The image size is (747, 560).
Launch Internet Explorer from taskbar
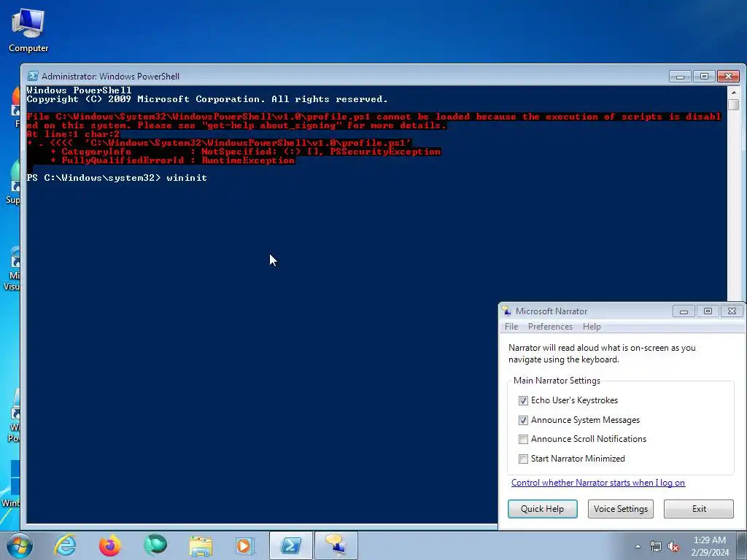click(x=65, y=545)
